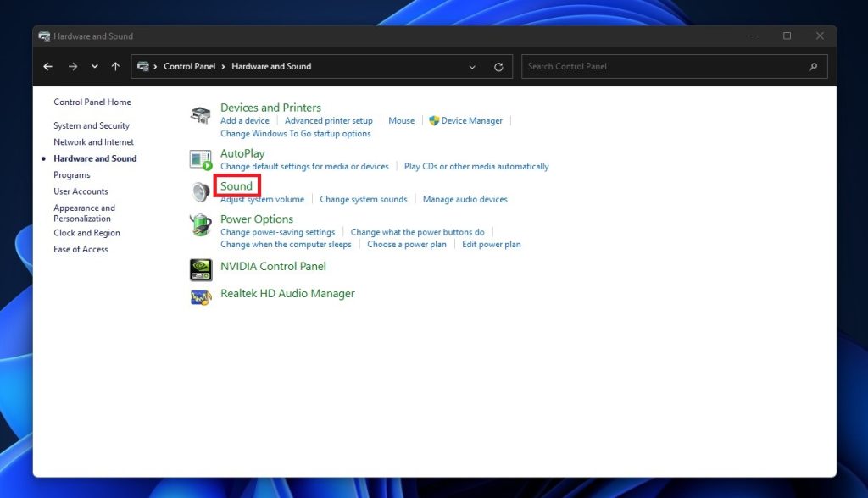Viewport: 868px width, 498px height.
Task: Click the Realtek HD Audio Manager icon
Action: 201,297
